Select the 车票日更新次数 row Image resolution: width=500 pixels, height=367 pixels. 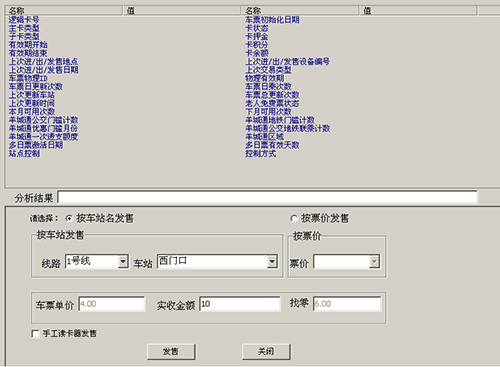pos(36,87)
